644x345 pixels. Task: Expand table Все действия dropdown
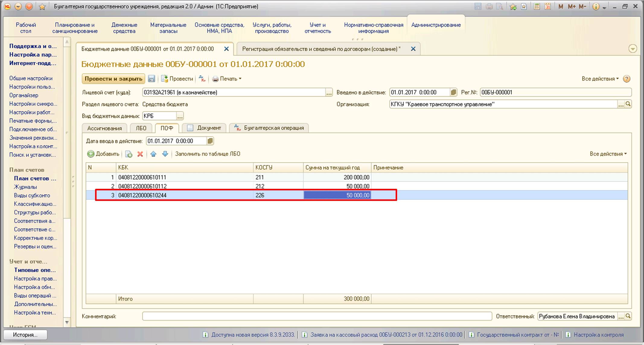tap(608, 154)
